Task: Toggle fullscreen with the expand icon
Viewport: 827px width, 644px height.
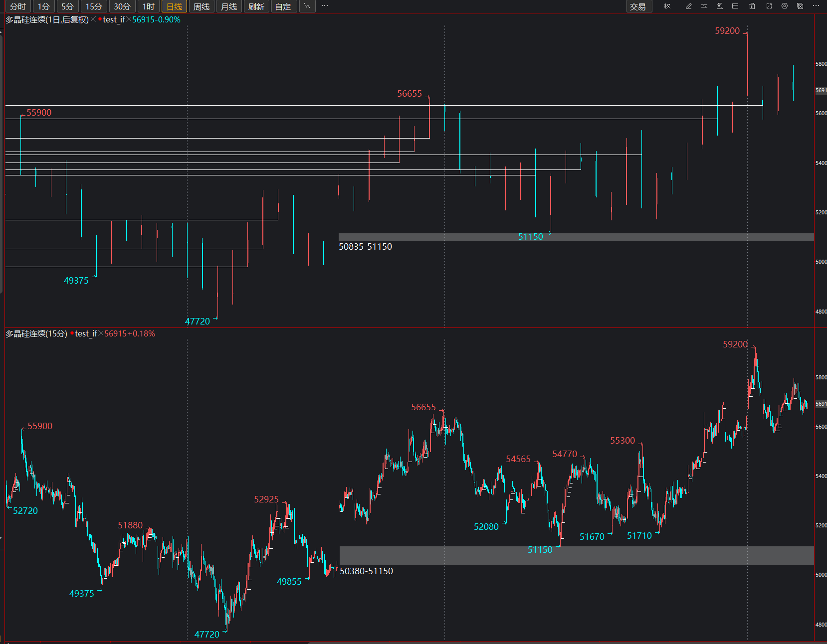Action: [769, 6]
